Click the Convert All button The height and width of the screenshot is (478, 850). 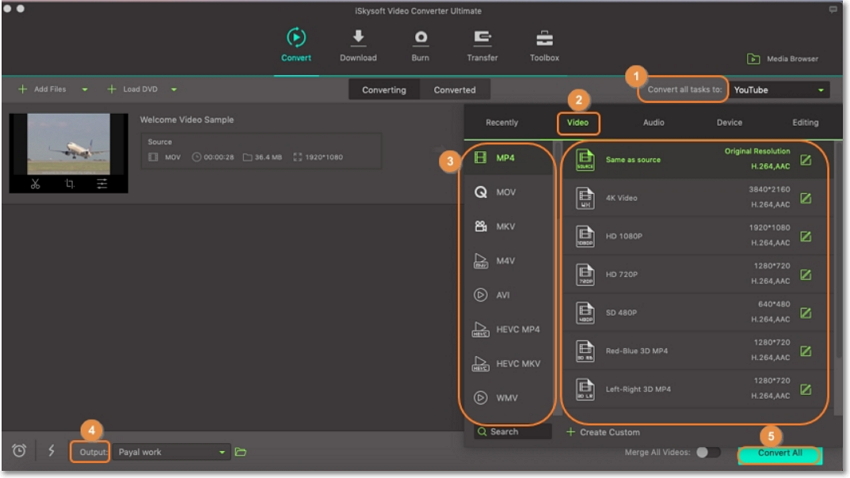(779, 454)
